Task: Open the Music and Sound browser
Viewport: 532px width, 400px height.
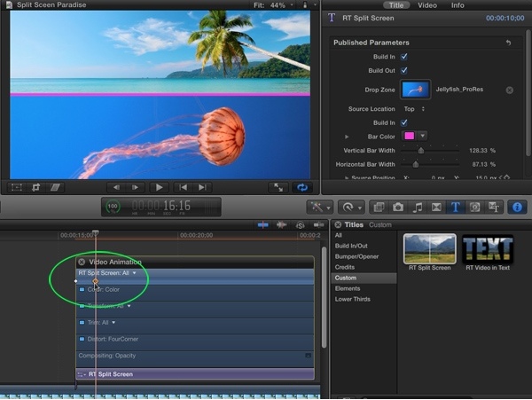Action: (417, 207)
